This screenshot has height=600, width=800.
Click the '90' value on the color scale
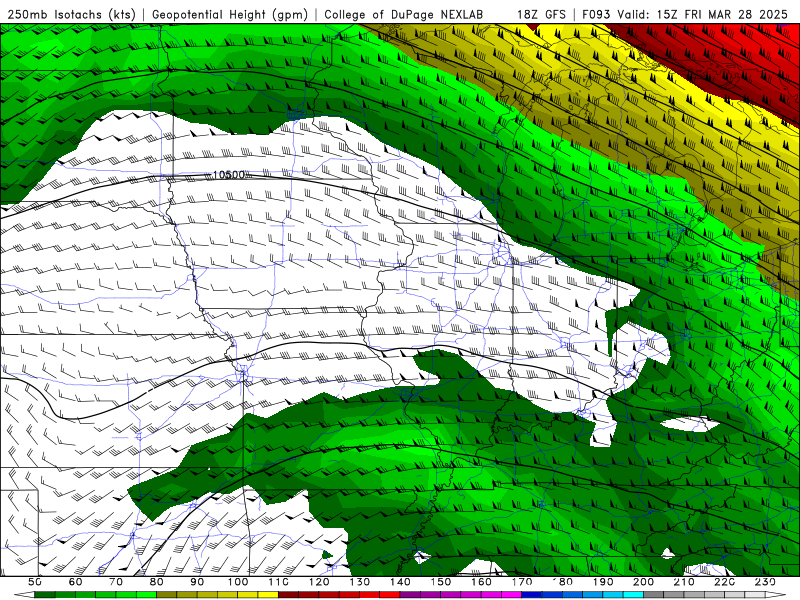(197, 582)
